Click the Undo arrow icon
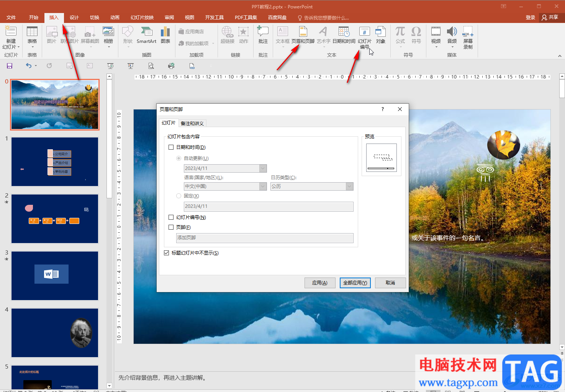The width and height of the screenshot is (565, 392). click(x=29, y=66)
